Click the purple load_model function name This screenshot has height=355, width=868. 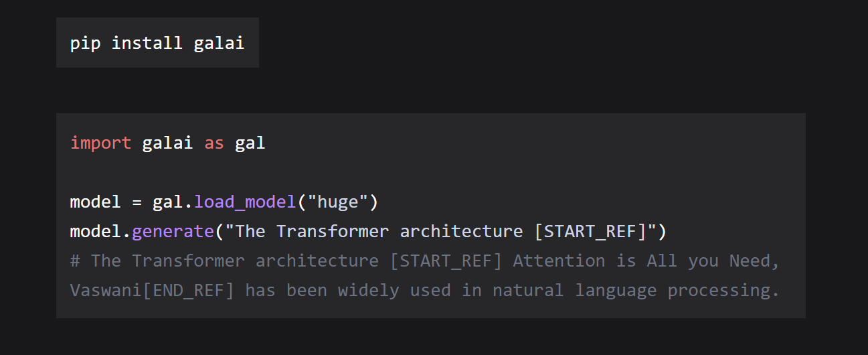245,202
